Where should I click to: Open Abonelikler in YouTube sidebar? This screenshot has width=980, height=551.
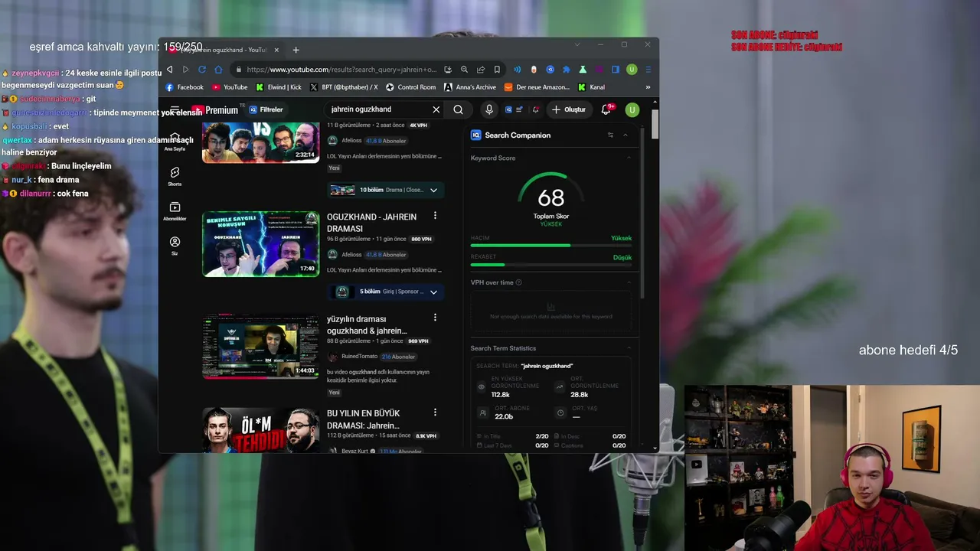point(175,211)
